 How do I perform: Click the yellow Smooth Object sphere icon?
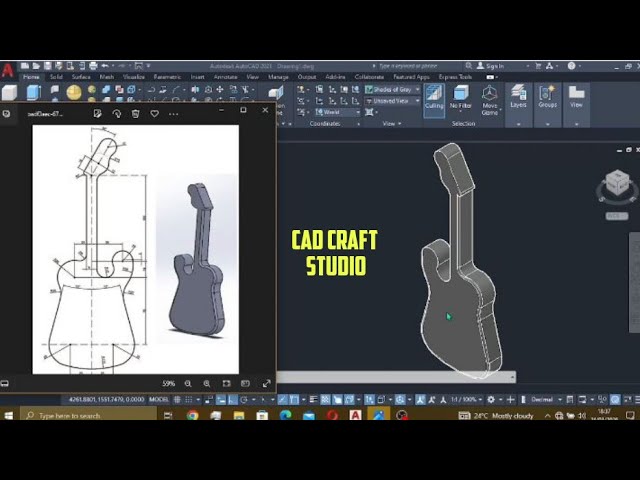click(x=74, y=93)
